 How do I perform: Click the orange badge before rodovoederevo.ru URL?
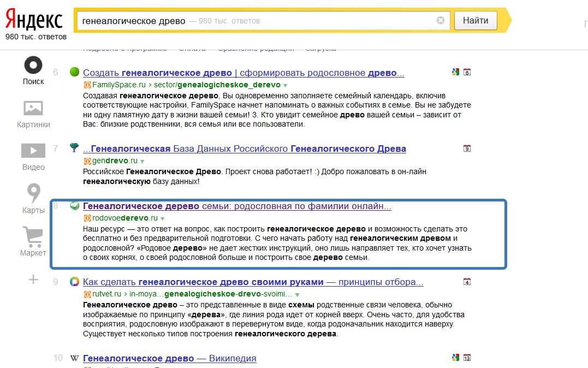pos(87,218)
